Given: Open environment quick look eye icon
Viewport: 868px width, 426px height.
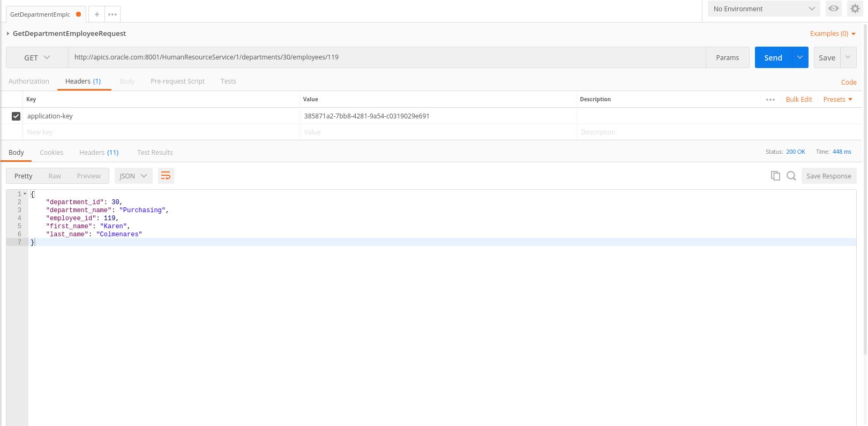Looking at the screenshot, I should [x=833, y=9].
